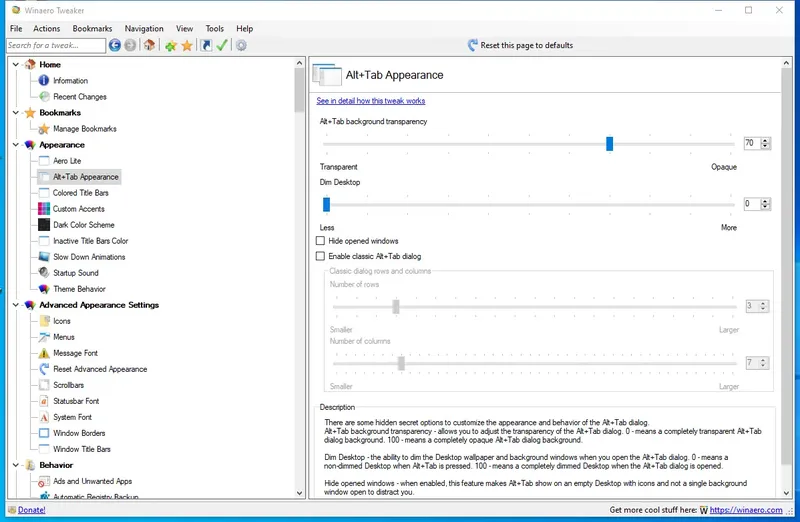Image resolution: width=800 pixels, height=522 pixels.
Task: Go to the Home page toolbar icon
Action: [x=149, y=45]
